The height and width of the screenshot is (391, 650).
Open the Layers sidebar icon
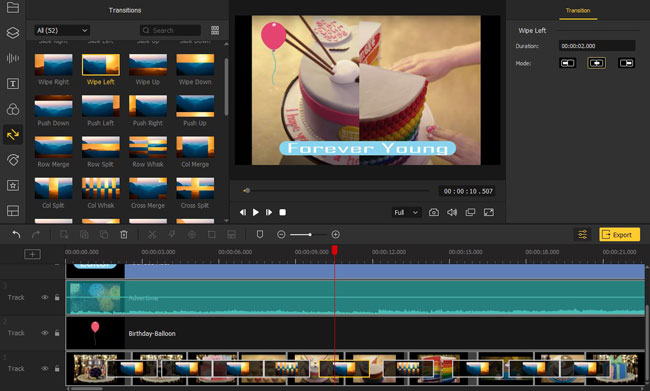(13, 33)
